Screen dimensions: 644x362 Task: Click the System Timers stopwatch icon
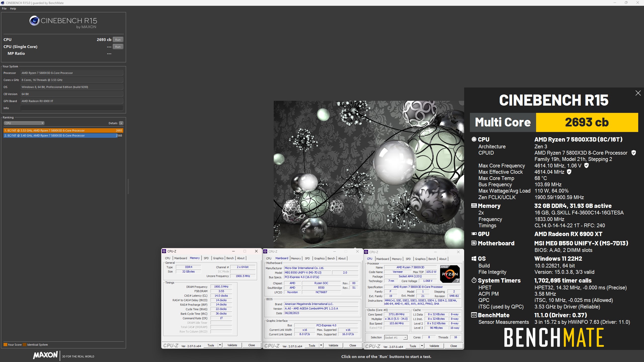pos(474,280)
